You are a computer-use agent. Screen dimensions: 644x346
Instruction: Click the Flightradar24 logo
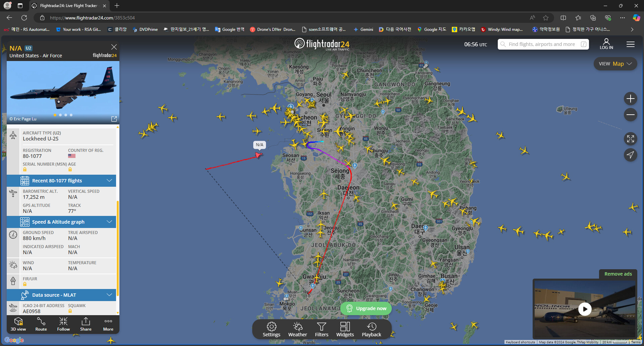tap(322, 44)
